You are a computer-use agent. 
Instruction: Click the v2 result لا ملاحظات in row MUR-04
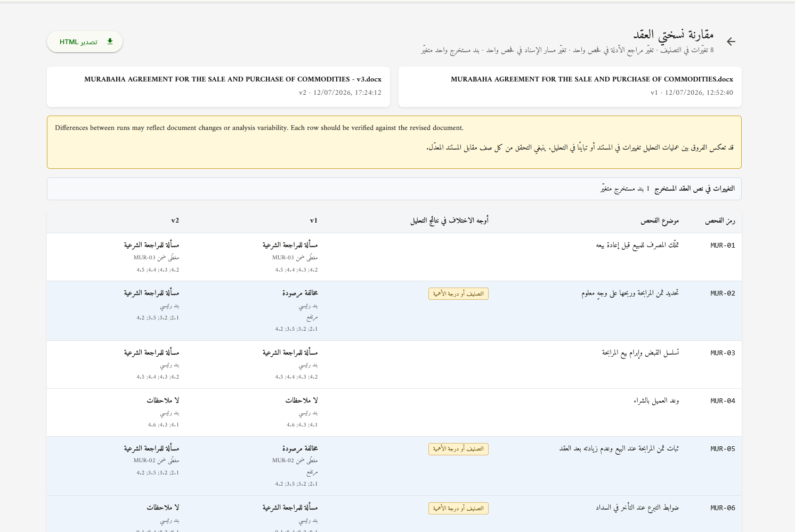click(163, 400)
